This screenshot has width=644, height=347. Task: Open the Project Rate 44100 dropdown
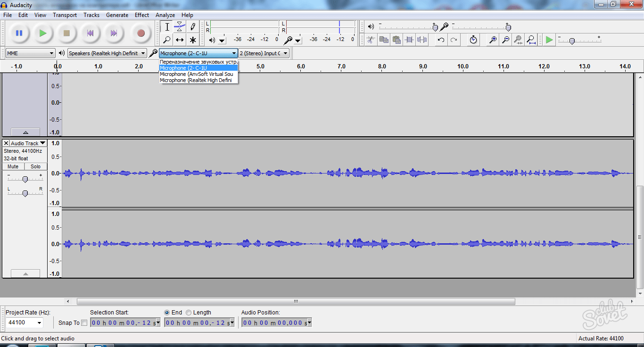(25, 323)
